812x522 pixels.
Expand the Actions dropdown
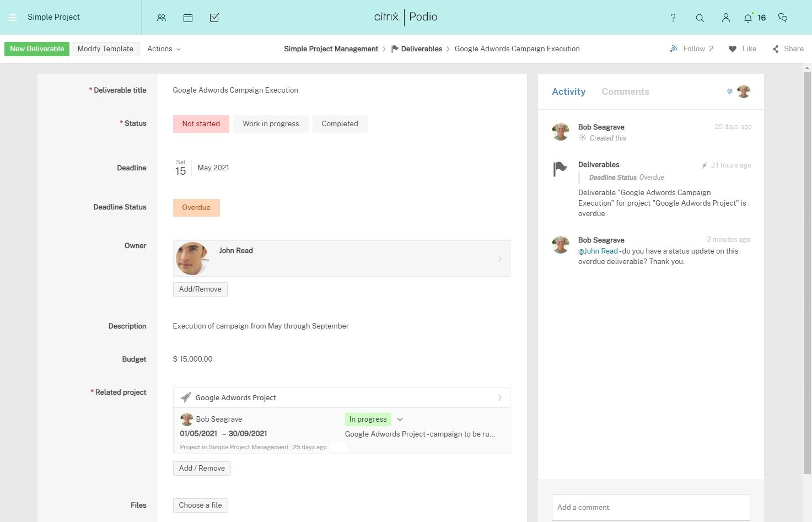click(x=164, y=49)
